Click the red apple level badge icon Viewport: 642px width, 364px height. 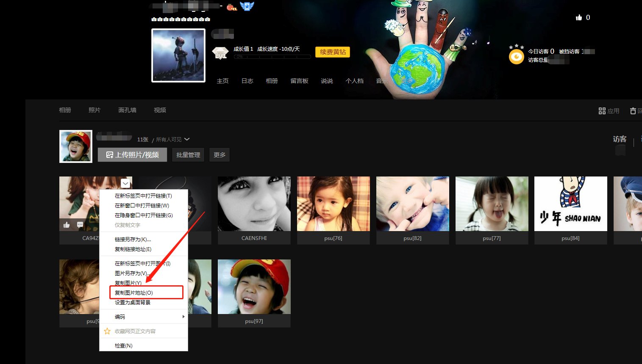pyautogui.click(x=231, y=7)
